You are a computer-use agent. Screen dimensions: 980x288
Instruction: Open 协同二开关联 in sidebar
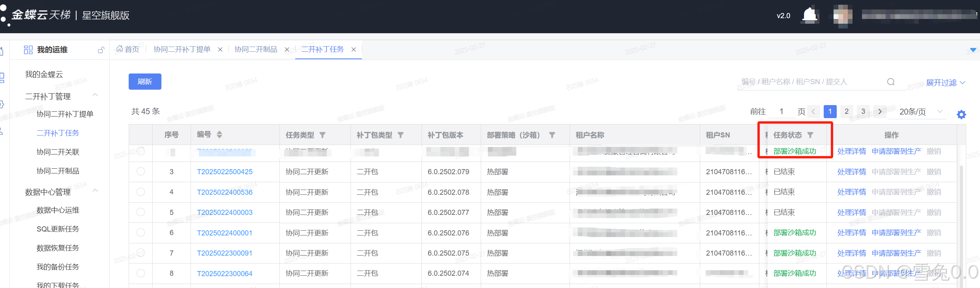point(58,152)
